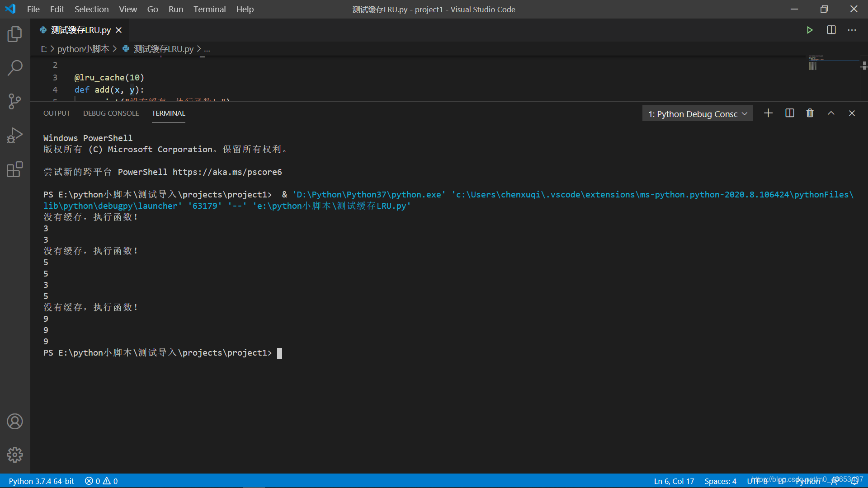Open the Help menu
868x488 pixels.
pyautogui.click(x=245, y=9)
